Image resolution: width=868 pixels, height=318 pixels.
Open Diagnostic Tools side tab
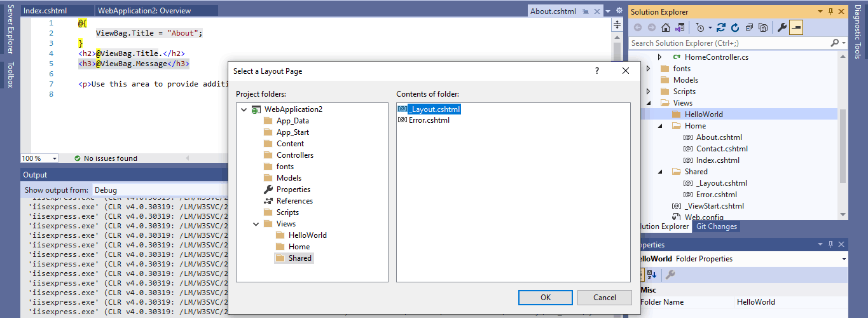857,33
